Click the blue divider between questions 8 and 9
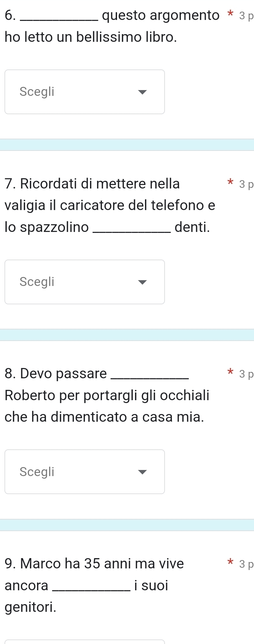 pyautogui.click(x=127, y=525)
